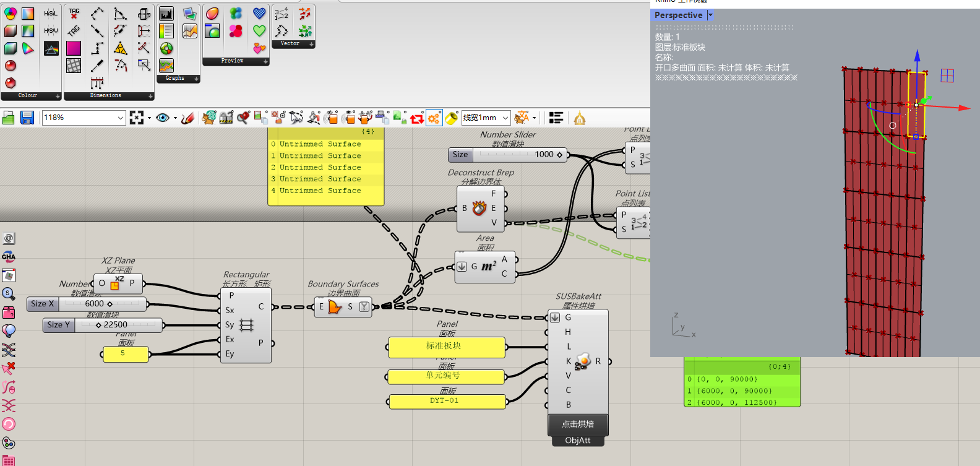Image resolution: width=980 pixels, height=466 pixels.
Task: Expand the Graphs panel tab
Action: coord(178,79)
